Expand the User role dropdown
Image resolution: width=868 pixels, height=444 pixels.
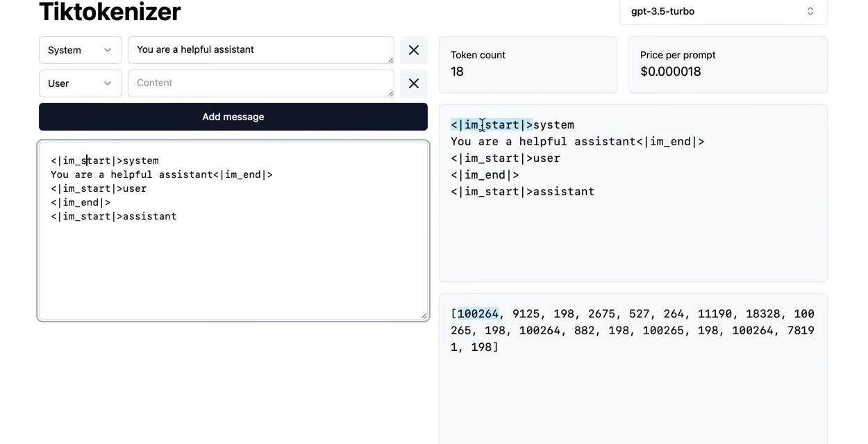pyautogui.click(x=80, y=83)
